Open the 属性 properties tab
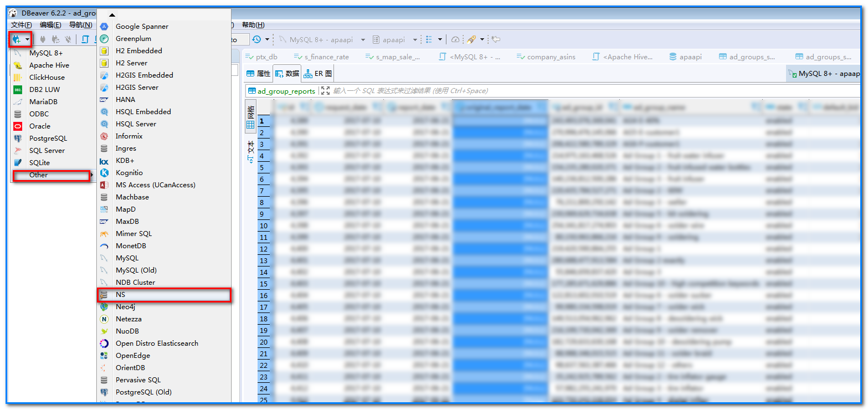 click(259, 74)
